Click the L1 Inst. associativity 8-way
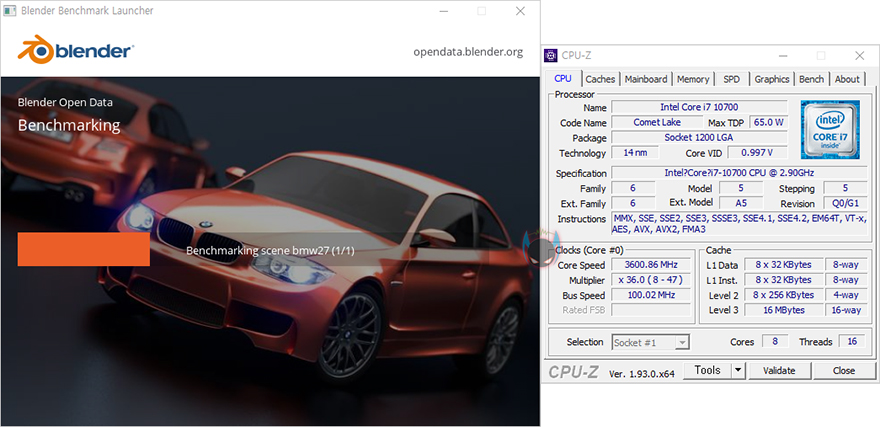Screen dimensions: 880x427 (845, 280)
